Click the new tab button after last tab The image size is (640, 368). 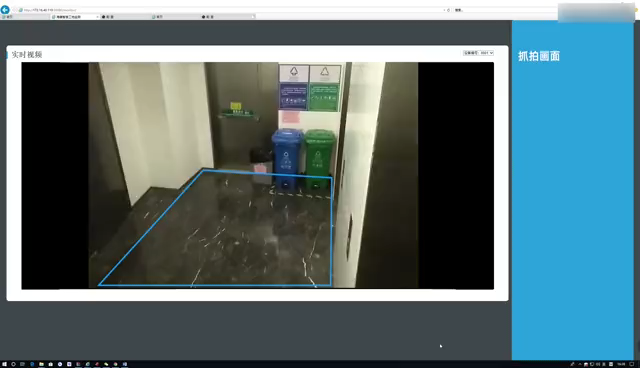tap(253, 17)
